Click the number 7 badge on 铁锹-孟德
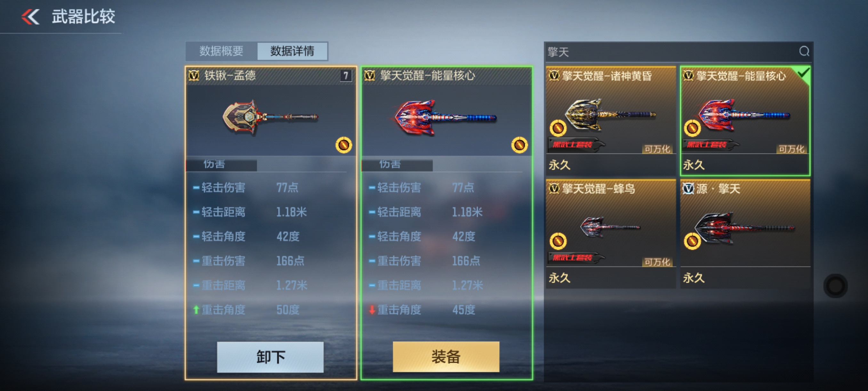The height and width of the screenshot is (391, 868). [346, 75]
